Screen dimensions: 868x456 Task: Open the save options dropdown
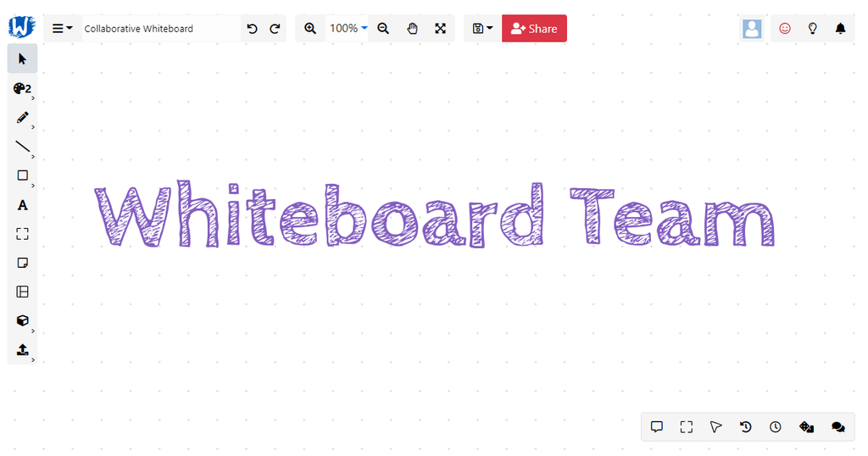tap(482, 28)
